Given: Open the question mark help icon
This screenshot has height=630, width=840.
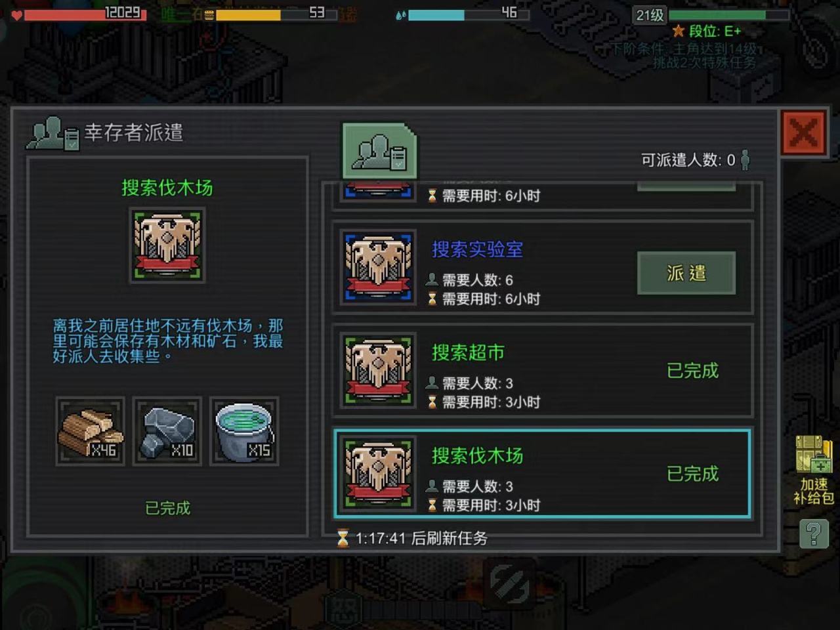Looking at the screenshot, I should click(814, 534).
